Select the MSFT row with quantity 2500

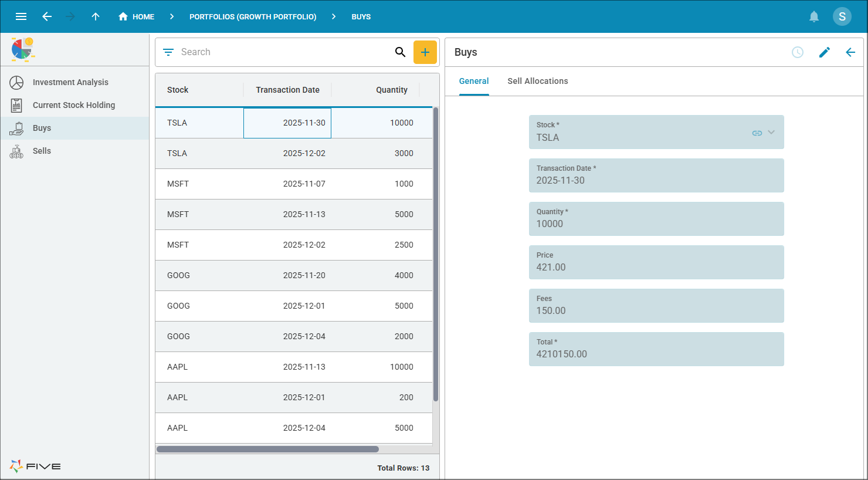click(294, 245)
